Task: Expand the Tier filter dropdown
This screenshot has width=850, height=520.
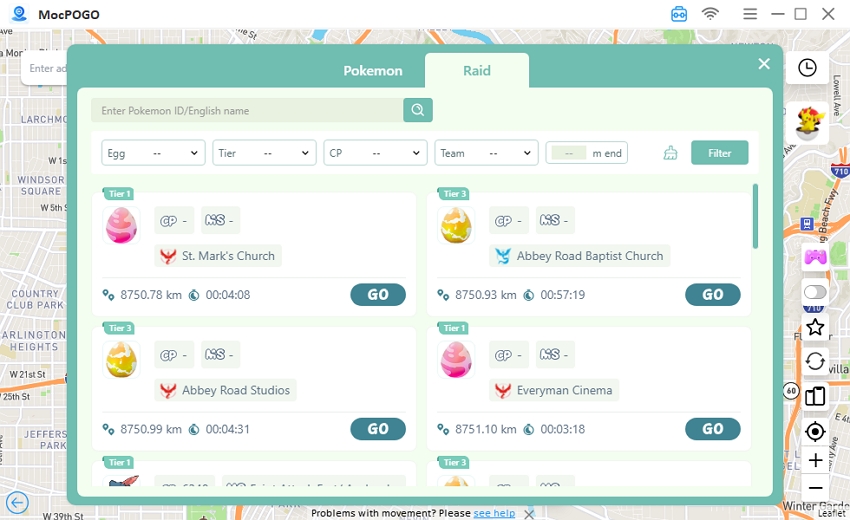Action: pyautogui.click(x=264, y=153)
